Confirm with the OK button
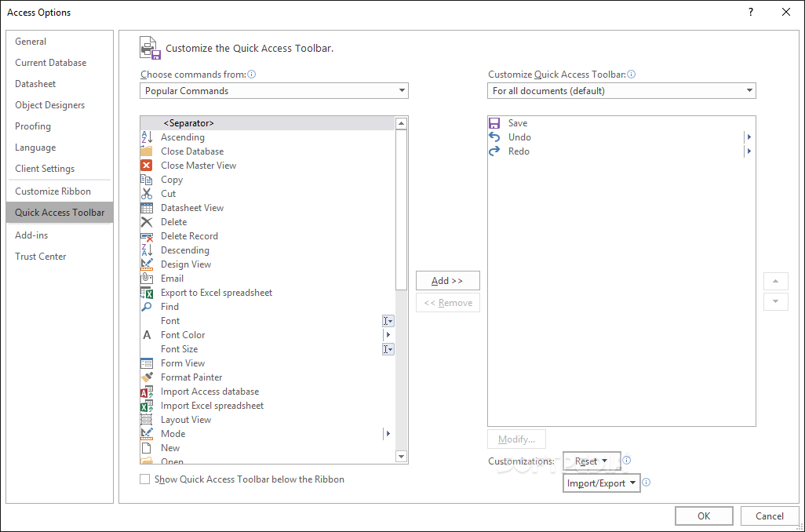The height and width of the screenshot is (532, 805). (x=704, y=516)
